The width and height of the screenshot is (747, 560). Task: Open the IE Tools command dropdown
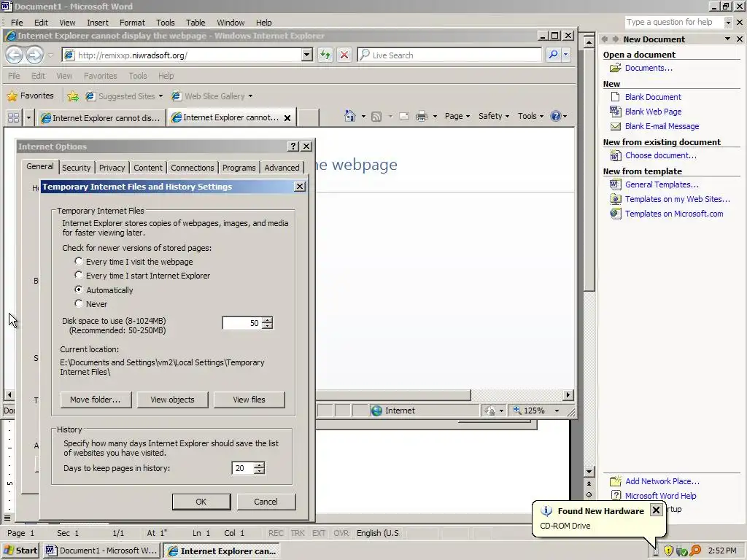tap(530, 116)
